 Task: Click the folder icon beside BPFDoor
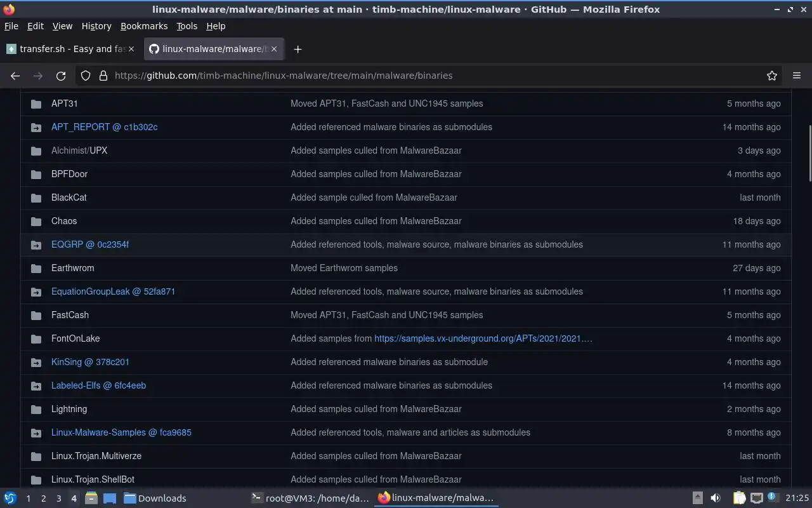[x=36, y=175]
